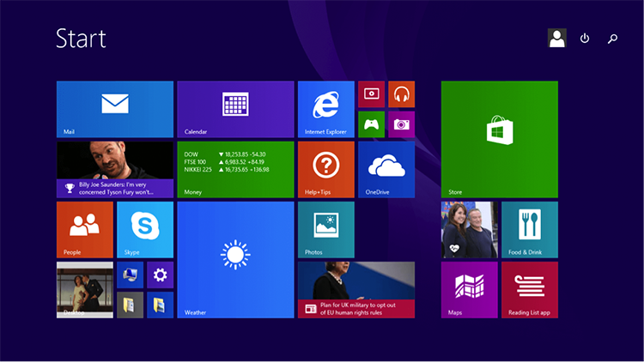Click the Power options button
The image size is (644, 362).
585,38
